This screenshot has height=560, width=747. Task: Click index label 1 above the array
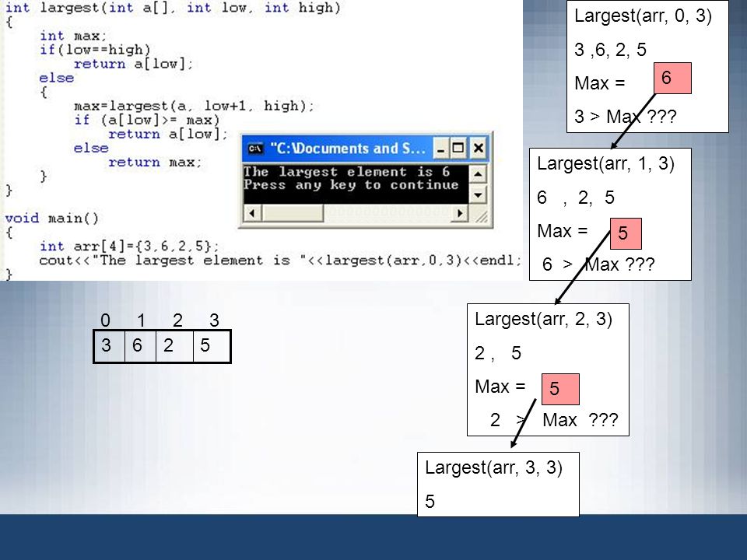141,320
